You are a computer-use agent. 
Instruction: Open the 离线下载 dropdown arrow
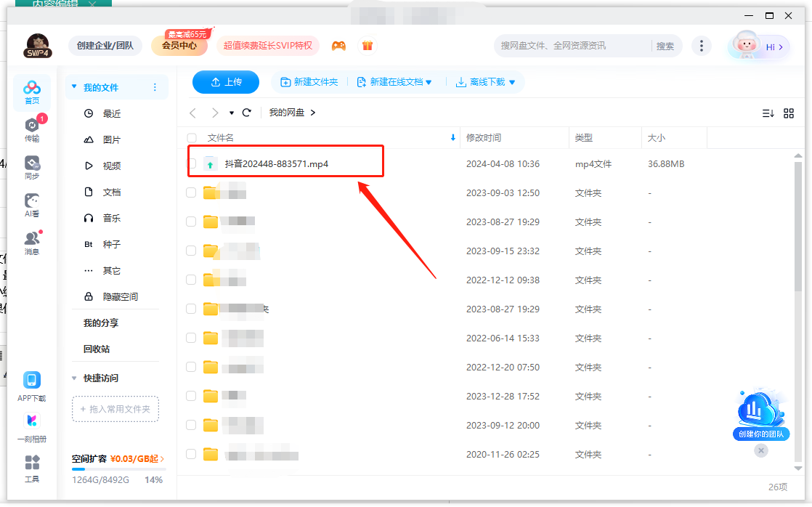click(512, 83)
